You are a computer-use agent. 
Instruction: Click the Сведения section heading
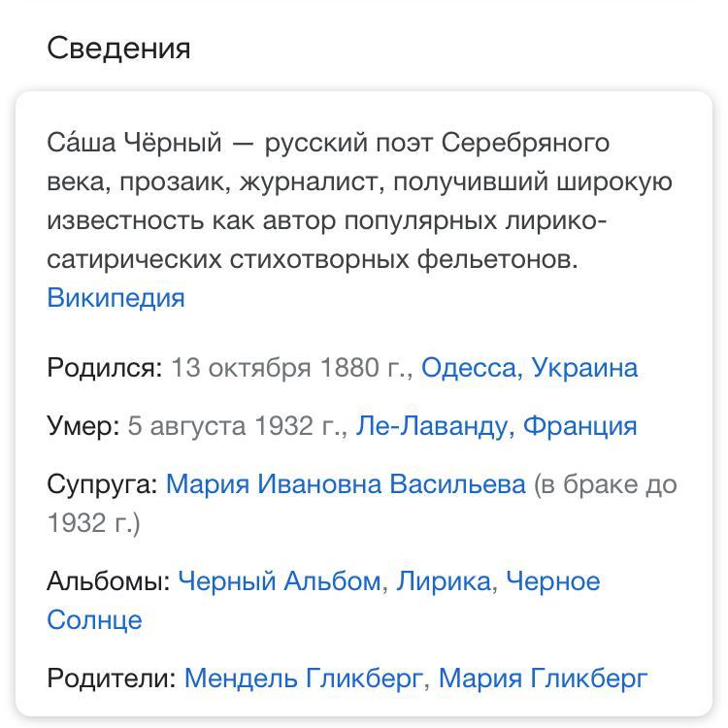coord(118,49)
